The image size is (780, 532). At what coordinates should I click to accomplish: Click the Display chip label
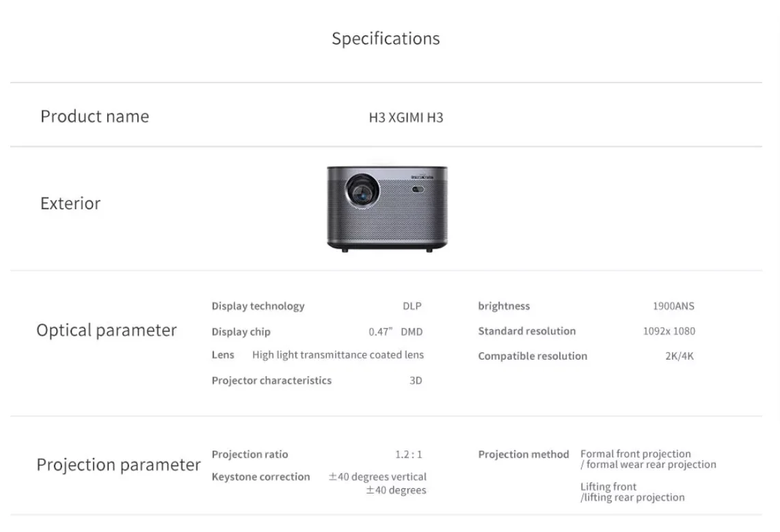coord(241,332)
